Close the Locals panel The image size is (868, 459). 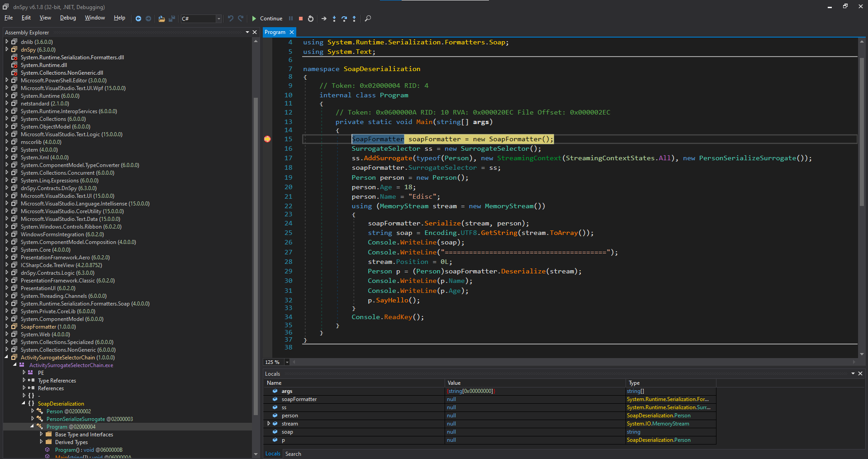point(860,373)
